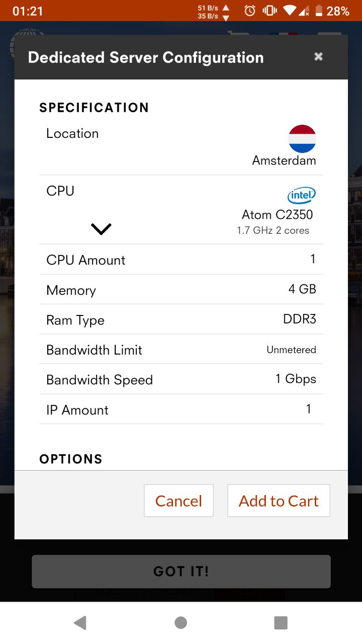This screenshot has height=644, width=362.
Task: Tap the GOT IT! button
Action: [x=181, y=571]
